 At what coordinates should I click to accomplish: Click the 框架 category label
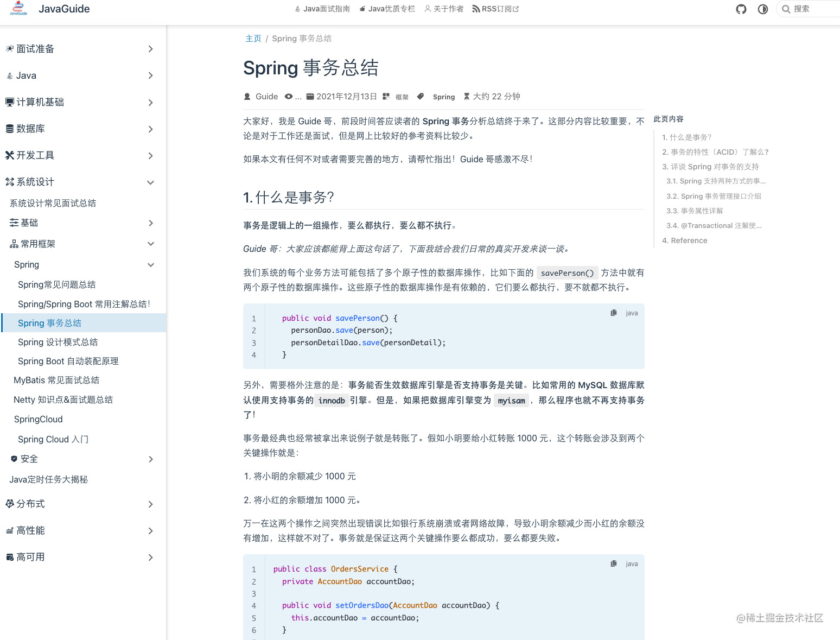[x=402, y=97]
